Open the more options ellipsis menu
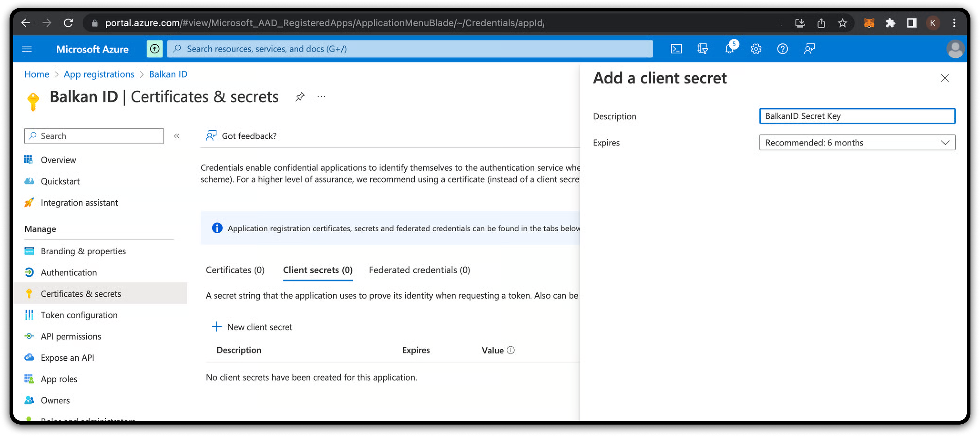 pos(322,97)
